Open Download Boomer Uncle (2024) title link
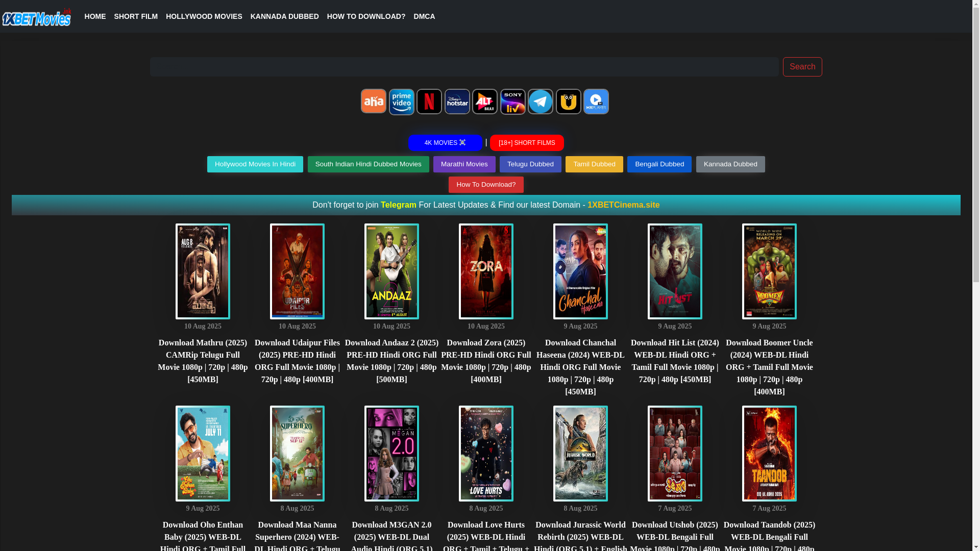980x551 pixels. tap(769, 367)
